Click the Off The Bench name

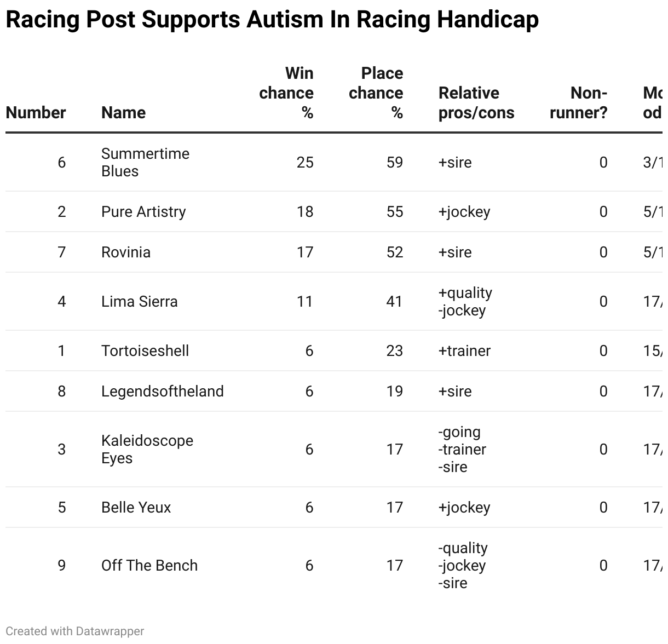(149, 565)
